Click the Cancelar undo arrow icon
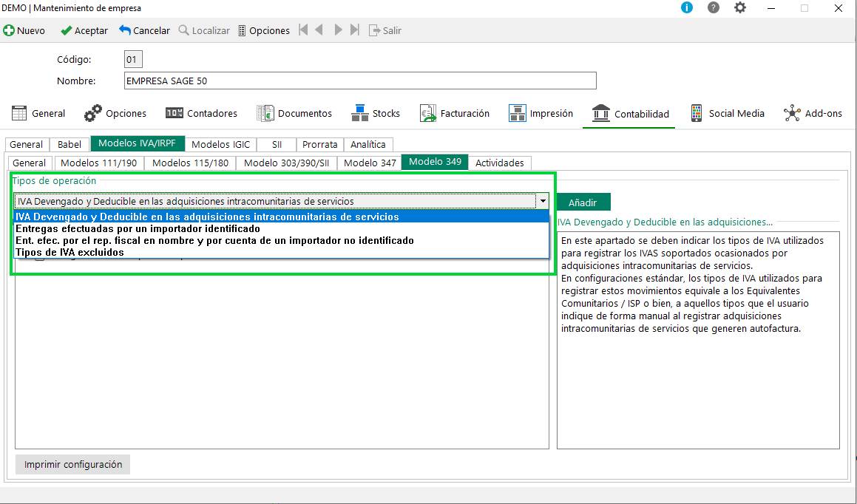Viewport: 857px width, 504px height. click(125, 31)
